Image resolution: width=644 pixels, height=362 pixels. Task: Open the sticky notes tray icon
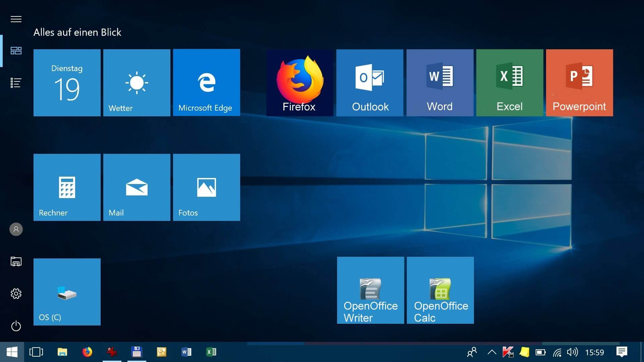tap(524, 352)
